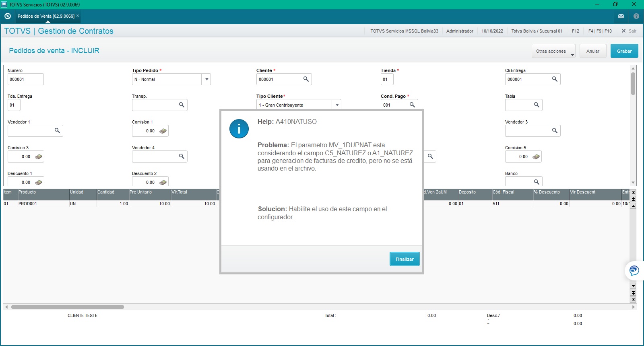This screenshot has height=346, width=644.
Task: Open the Vendedor 4 lookup magnifier
Action: [x=182, y=156]
